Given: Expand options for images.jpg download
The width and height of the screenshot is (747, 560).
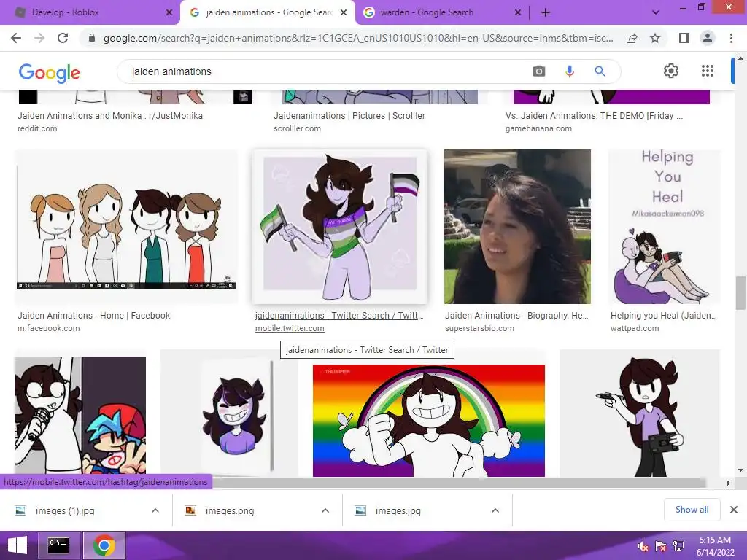Looking at the screenshot, I should 495,510.
